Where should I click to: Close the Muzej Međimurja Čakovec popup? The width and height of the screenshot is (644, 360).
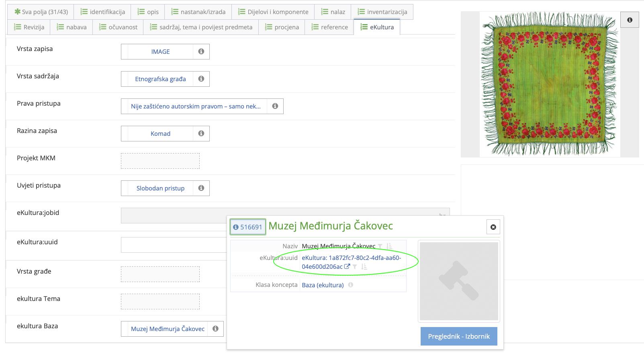pos(493,227)
